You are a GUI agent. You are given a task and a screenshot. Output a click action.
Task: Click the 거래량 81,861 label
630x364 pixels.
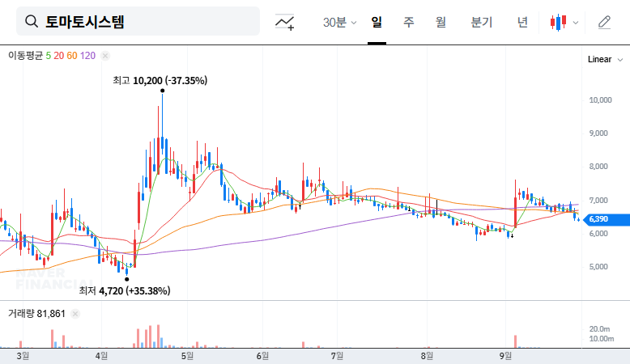point(36,314)
